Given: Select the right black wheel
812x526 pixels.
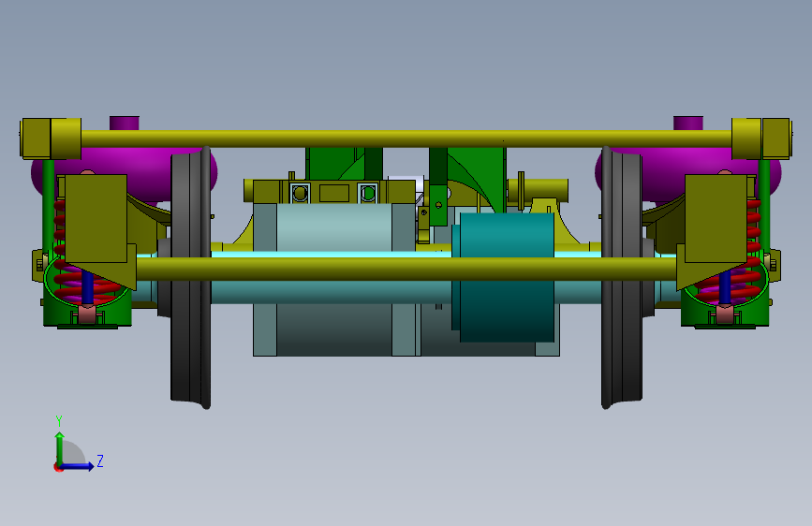Looking at the screenshot, I should (622, 277).
